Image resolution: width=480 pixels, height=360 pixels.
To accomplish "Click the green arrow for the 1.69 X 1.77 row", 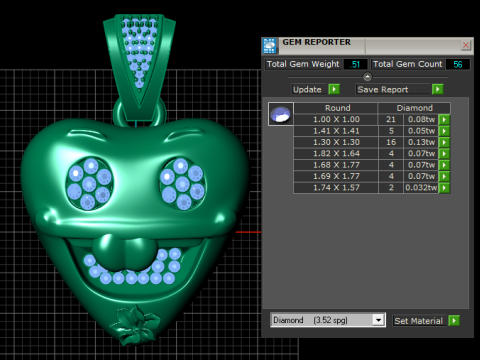I will [444, 176].
